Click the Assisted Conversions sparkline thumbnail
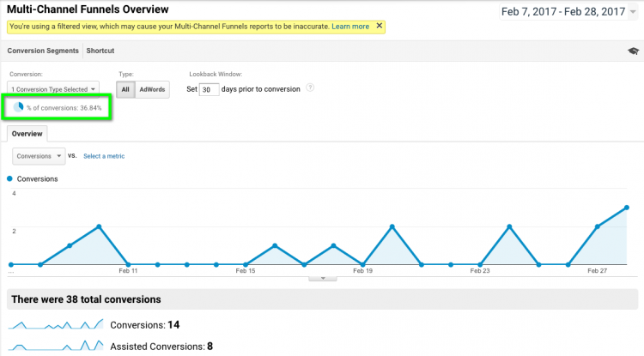Screen dimensions: 644x356 point(55,346)
